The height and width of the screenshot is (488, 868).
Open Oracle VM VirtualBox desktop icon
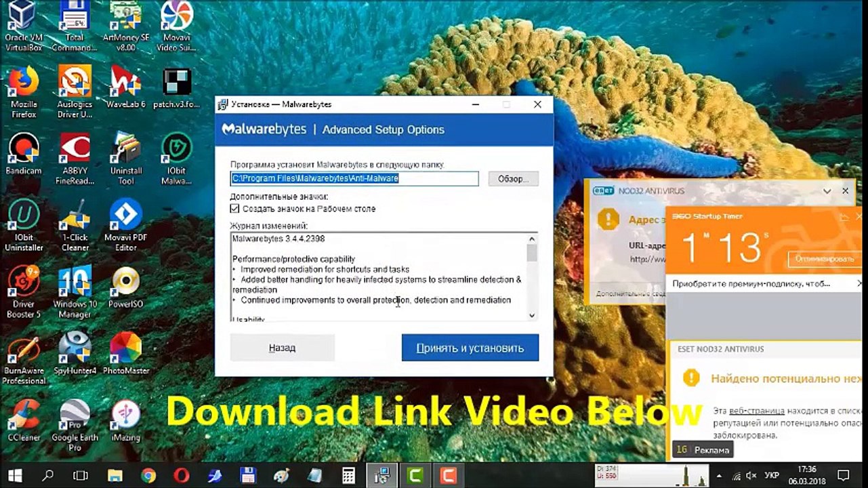[24, 26]
